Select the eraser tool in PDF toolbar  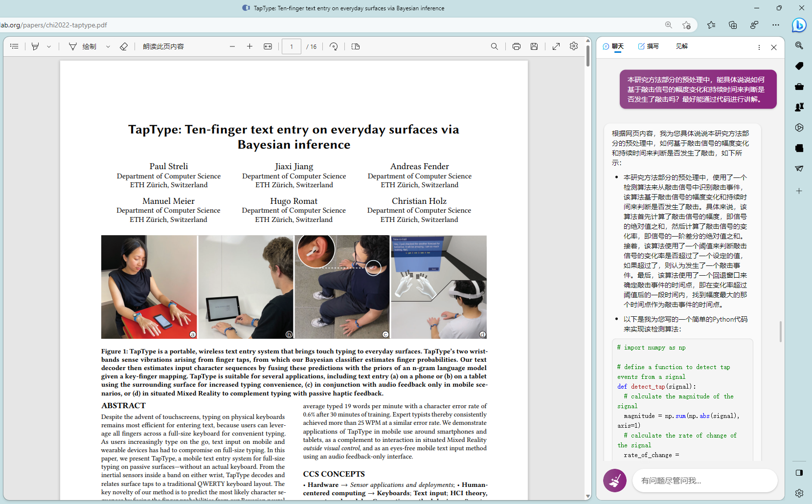[124, 46]
